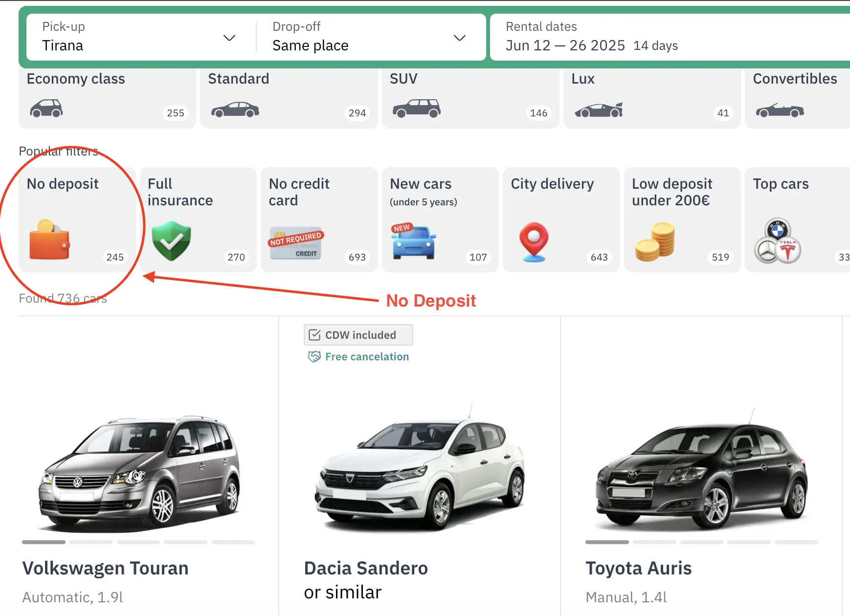Open the Toyota Auris listing title

tap(639, 568)
